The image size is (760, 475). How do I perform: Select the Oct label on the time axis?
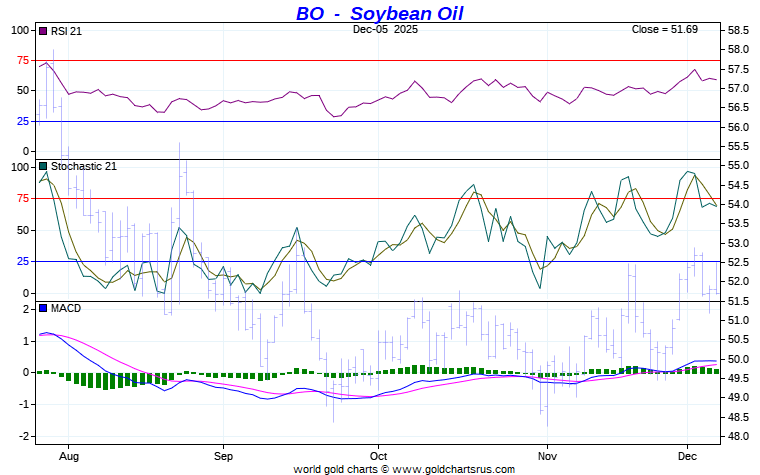[x=378, y=453]
